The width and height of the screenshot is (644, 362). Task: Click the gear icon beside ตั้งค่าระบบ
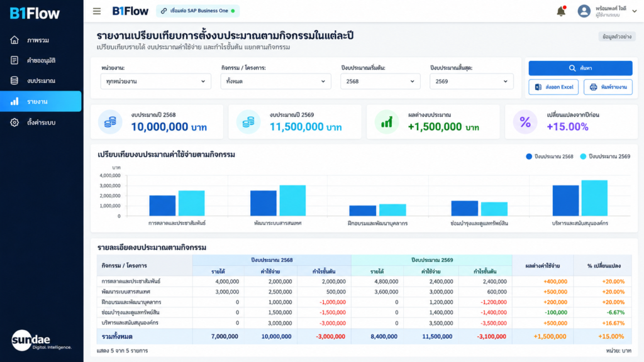point(14,123)
